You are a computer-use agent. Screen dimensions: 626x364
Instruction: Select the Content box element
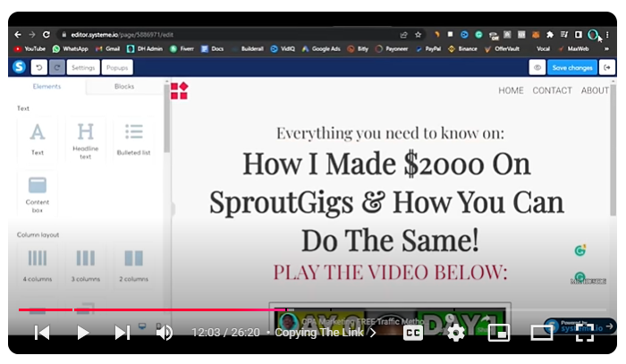coord(38,194)
